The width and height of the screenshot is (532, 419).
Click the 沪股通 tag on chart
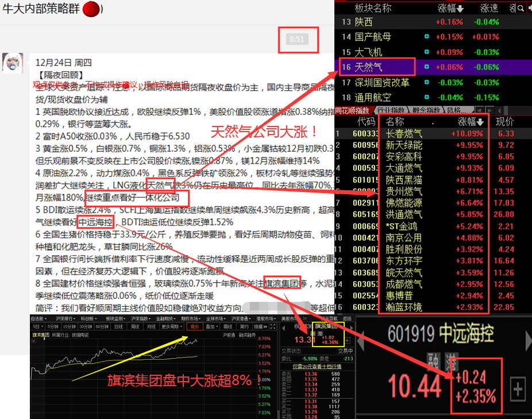[x=229, y=335]
